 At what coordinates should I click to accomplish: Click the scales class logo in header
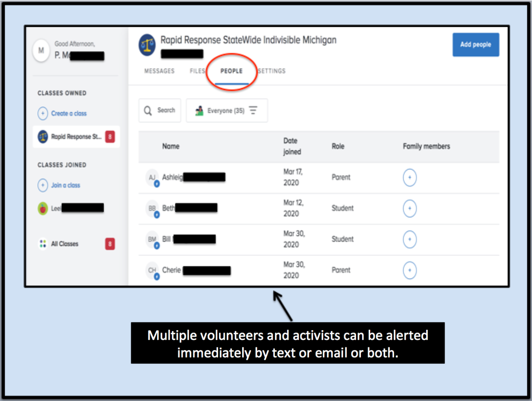pos(147,45)
